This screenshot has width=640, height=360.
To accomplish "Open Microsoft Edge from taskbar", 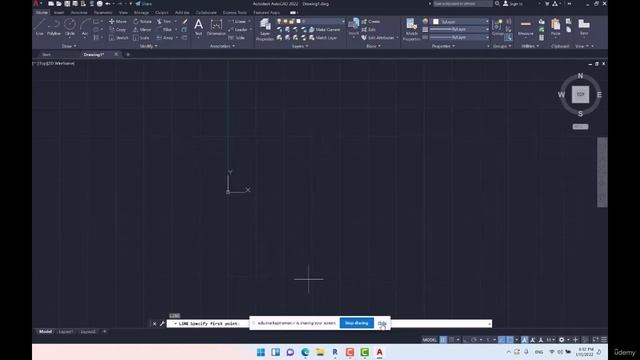I will tap(305, 352).
